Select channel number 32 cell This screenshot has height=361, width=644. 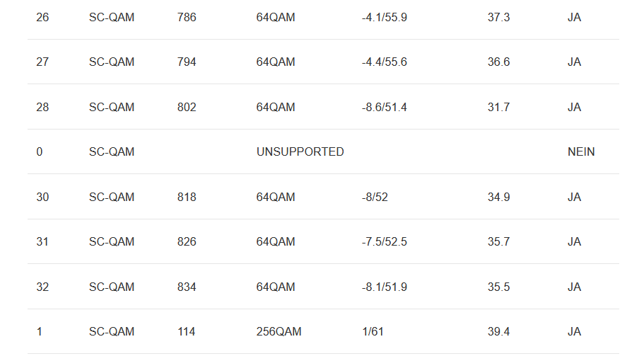tap(42, 287)
